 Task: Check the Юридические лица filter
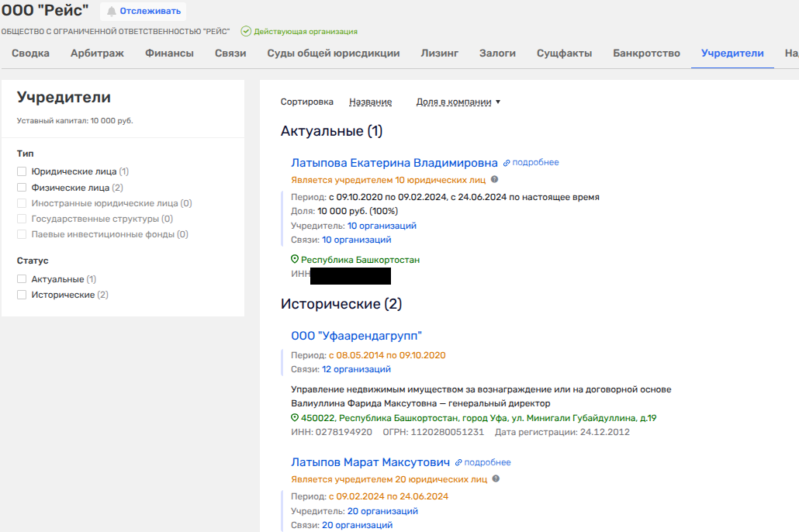coord(22,171)
